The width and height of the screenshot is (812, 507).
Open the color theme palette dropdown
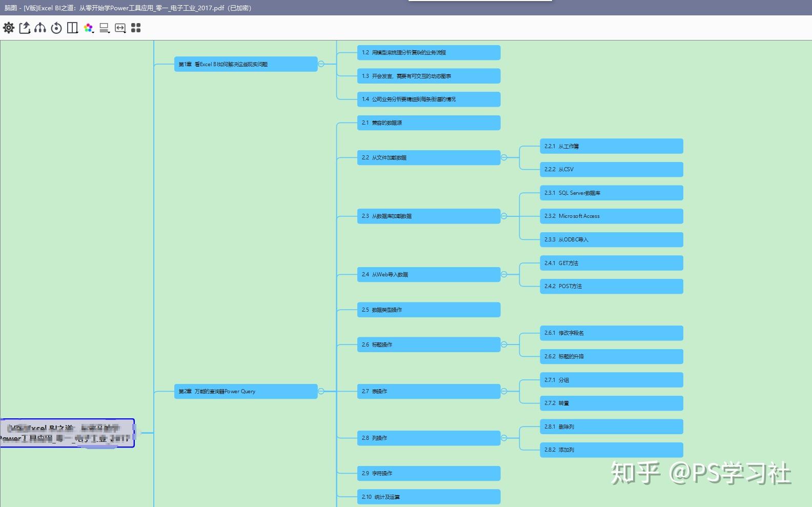(x=89, y=28)
